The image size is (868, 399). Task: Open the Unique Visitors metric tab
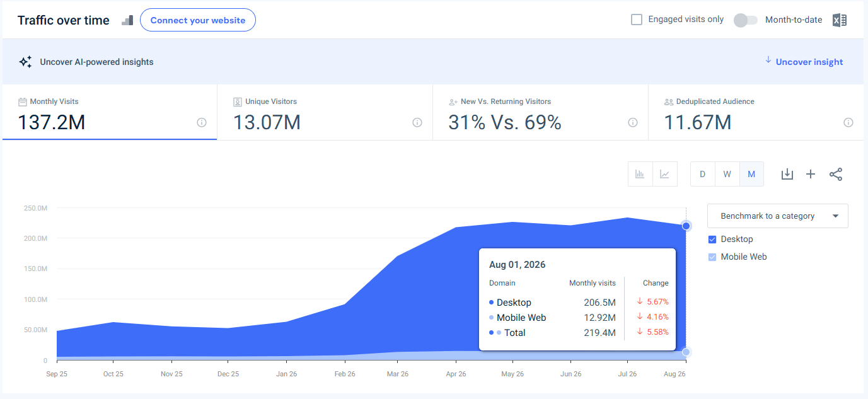325,112
